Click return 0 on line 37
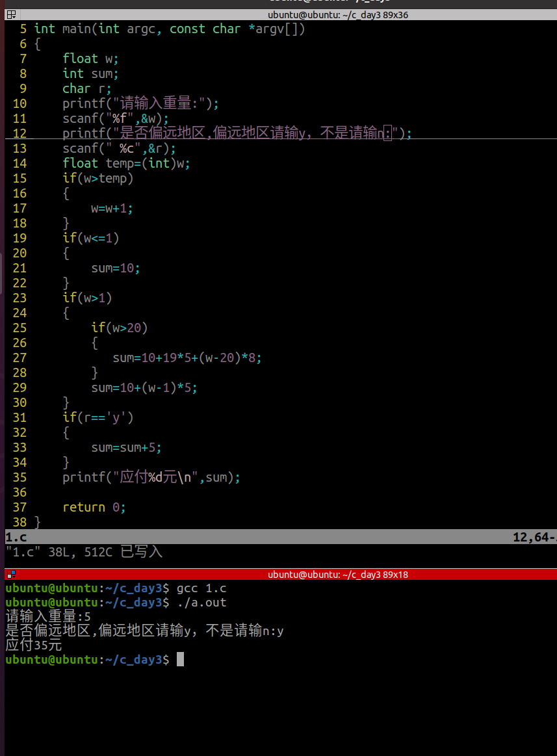The width and height of the screenshot is (557, 756). click(x=92, y=507)
